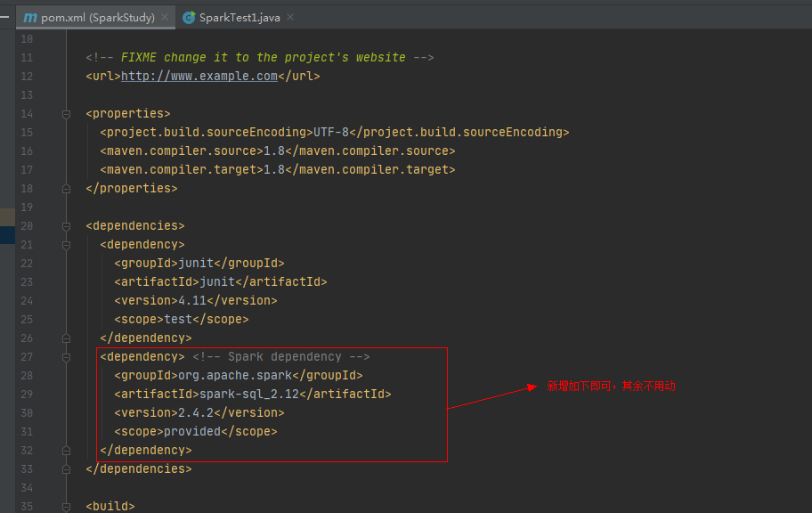Click the fold end marker at line 32
The width and height of the screenshot is (812, 513).
pyautogui.click(x=66, y=451)
